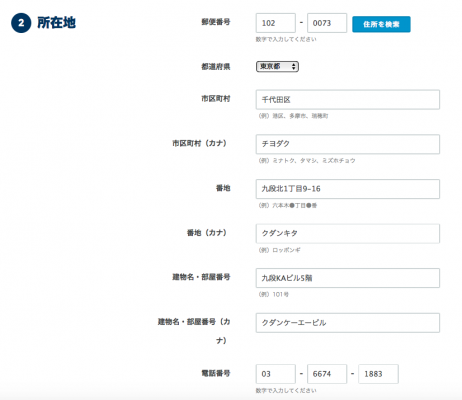Focus the 市区町村(カナ) field with チヨダク
Screen dimensions: 462x400
pos(348,144)
